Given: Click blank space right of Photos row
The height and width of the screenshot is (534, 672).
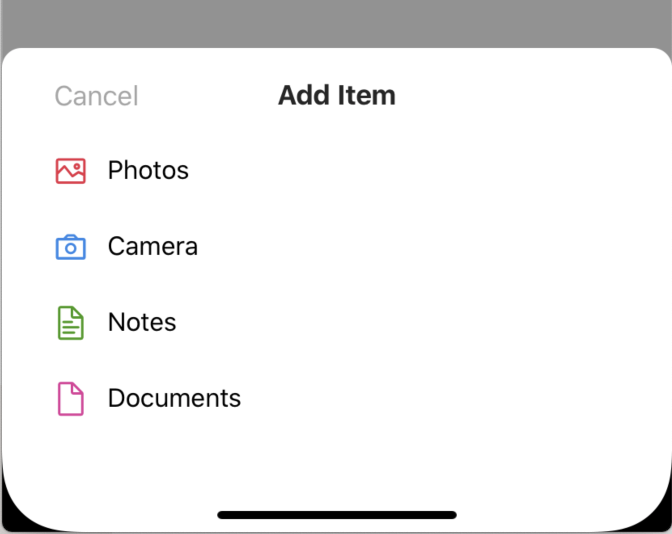Looking at the screenshot, I should tap(450, 171).
